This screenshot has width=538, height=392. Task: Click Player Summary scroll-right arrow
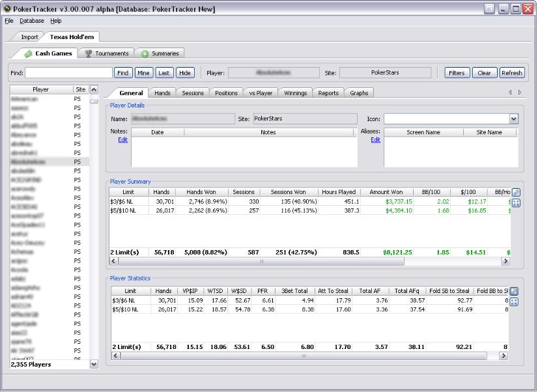505,261
